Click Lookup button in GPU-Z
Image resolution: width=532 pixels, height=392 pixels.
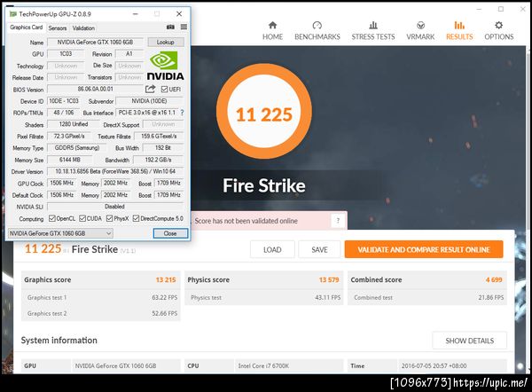166,42
